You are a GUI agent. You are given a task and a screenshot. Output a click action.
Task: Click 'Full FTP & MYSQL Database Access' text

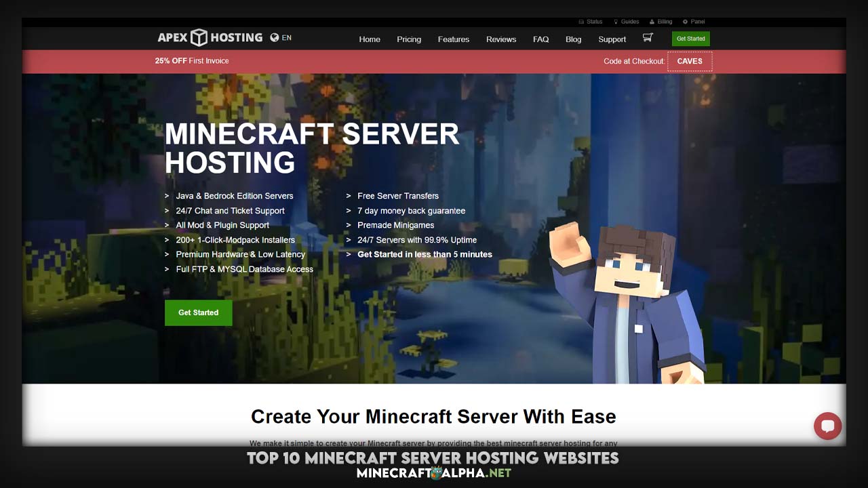tap(245, 269)
